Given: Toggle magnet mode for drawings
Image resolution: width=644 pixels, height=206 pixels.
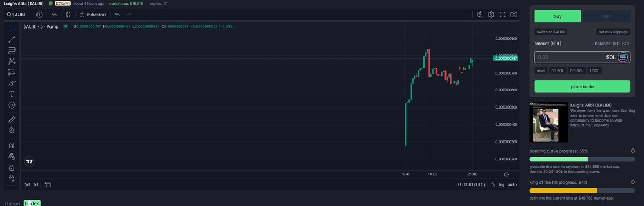Looking at the screenshot, I should [12, 145].
